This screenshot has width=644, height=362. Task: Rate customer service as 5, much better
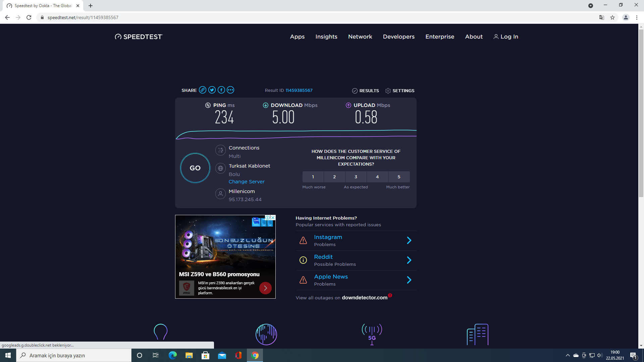(399, 177)
